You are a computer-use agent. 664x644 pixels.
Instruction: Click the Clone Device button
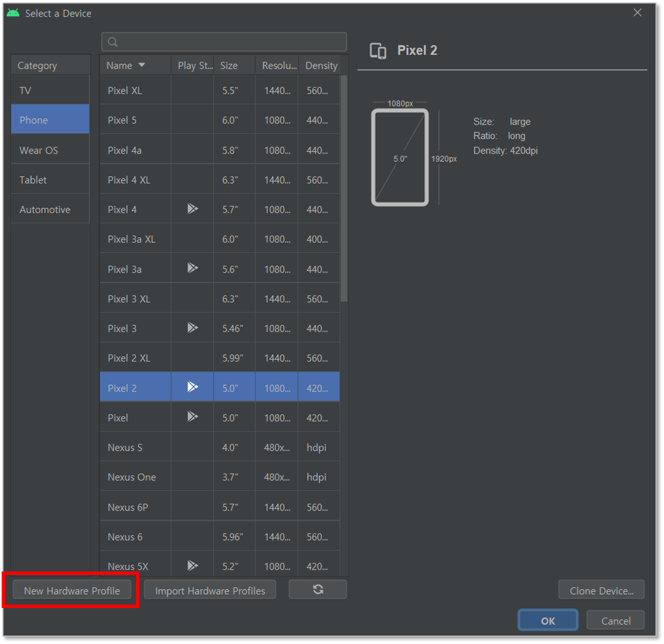602,591
